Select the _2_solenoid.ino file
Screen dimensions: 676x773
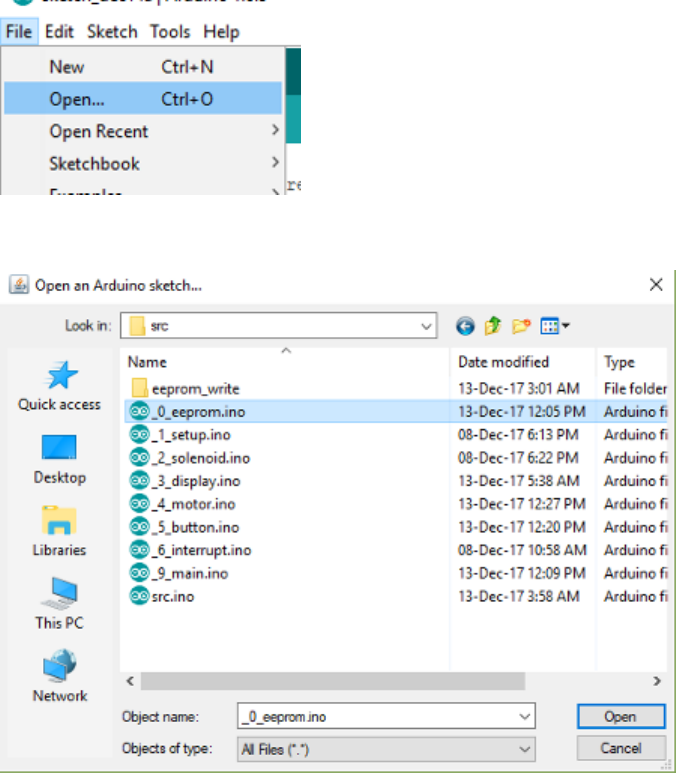tap(190, 458)
